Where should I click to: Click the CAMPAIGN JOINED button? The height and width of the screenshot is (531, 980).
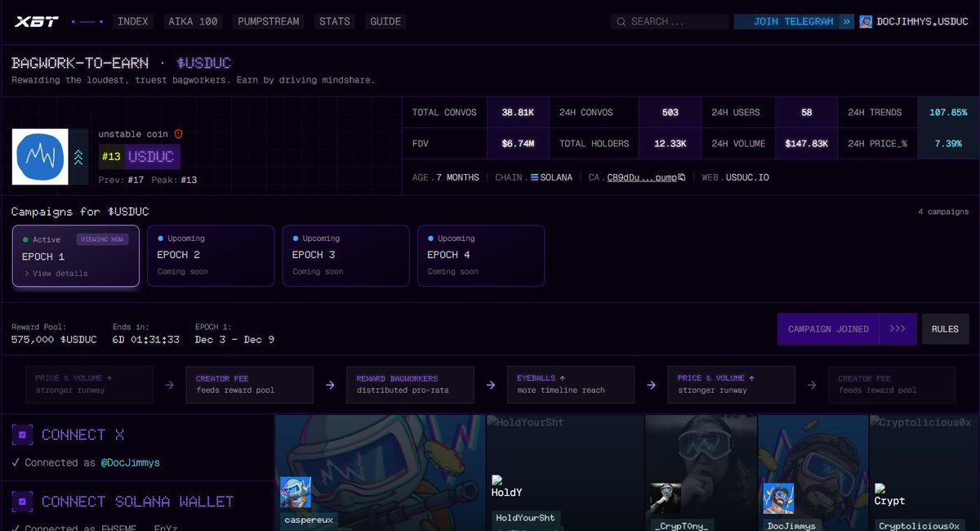click(x=828, y=329)
